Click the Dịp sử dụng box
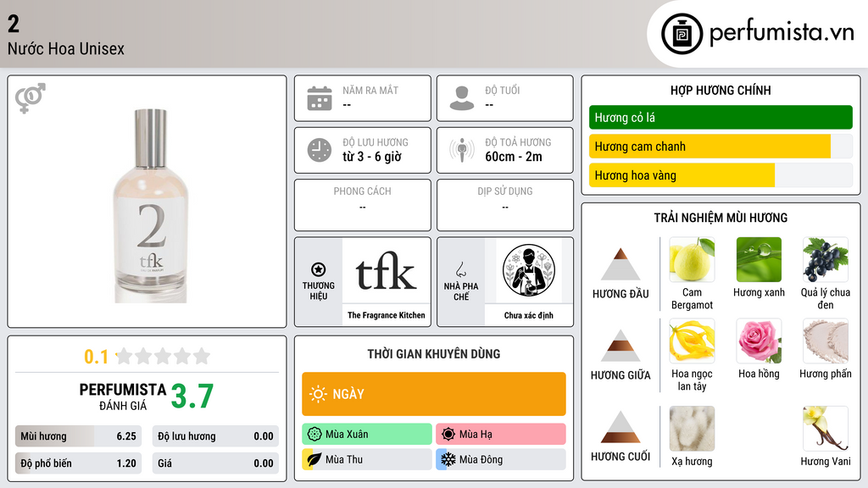868x488 pixels. tap(505, 205)
